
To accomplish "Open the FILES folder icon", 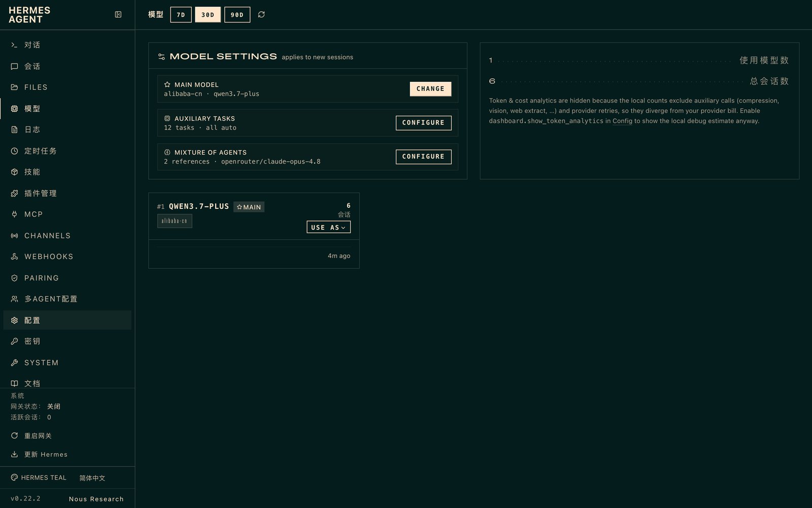I will pos(14,87).
